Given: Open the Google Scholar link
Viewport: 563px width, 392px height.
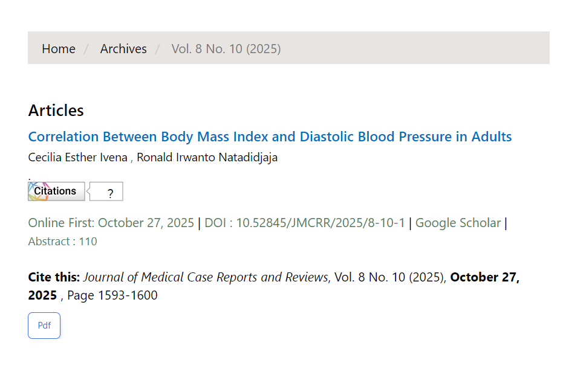Looking at the screenshot, I should pyautogui.click(x=458, y=223).
